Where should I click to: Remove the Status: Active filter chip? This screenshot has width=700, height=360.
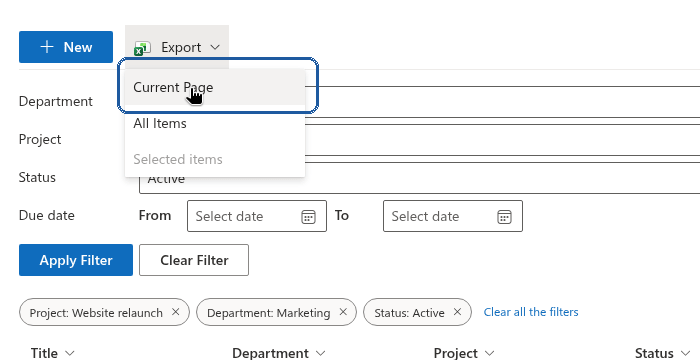(457, 312)
